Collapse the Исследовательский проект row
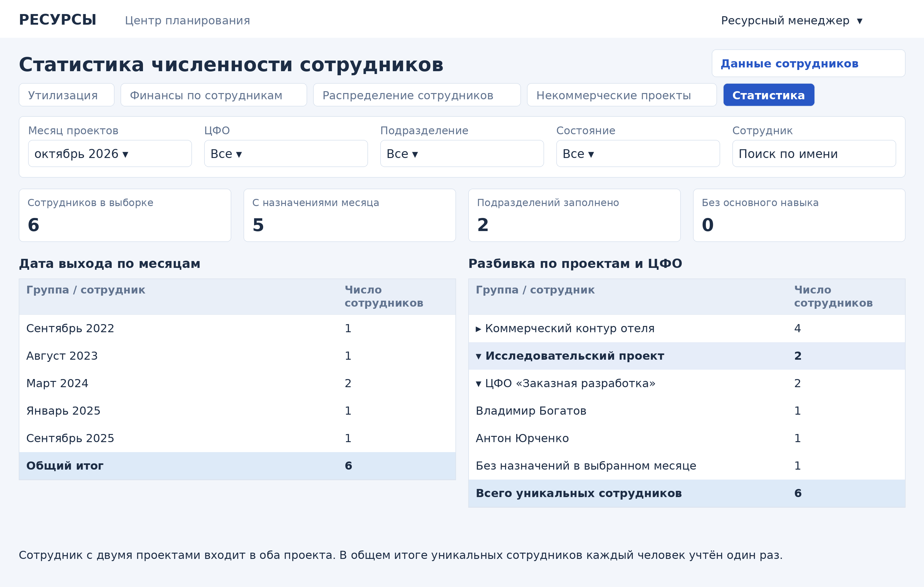 click(x=686, y=356)
